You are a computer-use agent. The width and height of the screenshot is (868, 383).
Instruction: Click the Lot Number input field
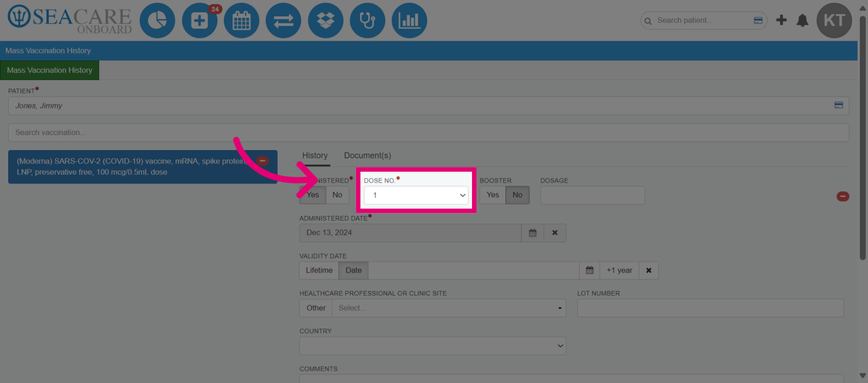(x=710, y=308)
